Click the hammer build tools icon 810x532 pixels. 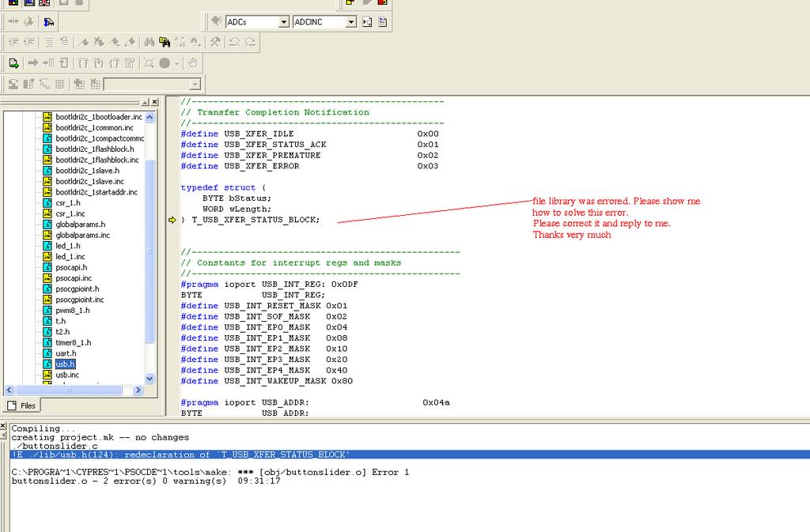click(214, 42)
